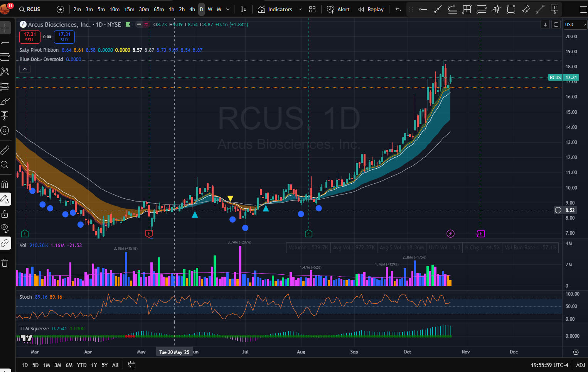The image size is (588, 372).
Task: Select the 1D date range
Action: pyautogui.click(x=25, y=365)
